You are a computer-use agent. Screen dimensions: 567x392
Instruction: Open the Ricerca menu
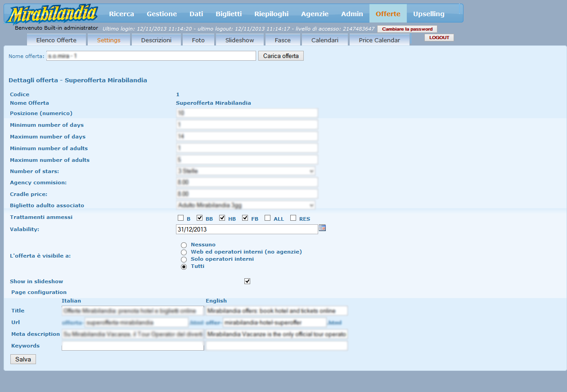(121, 14)
